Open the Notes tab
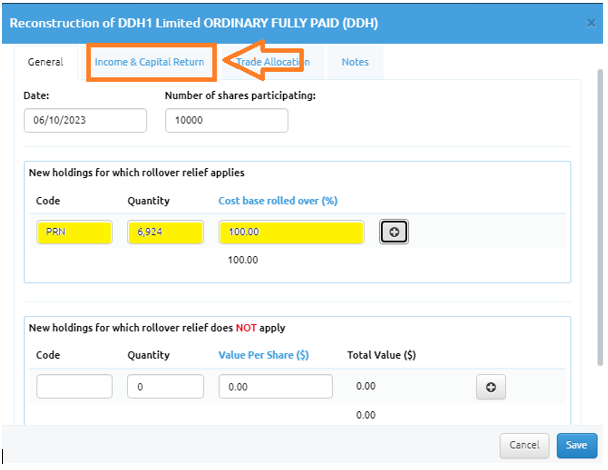 click(x=355, y=62)
